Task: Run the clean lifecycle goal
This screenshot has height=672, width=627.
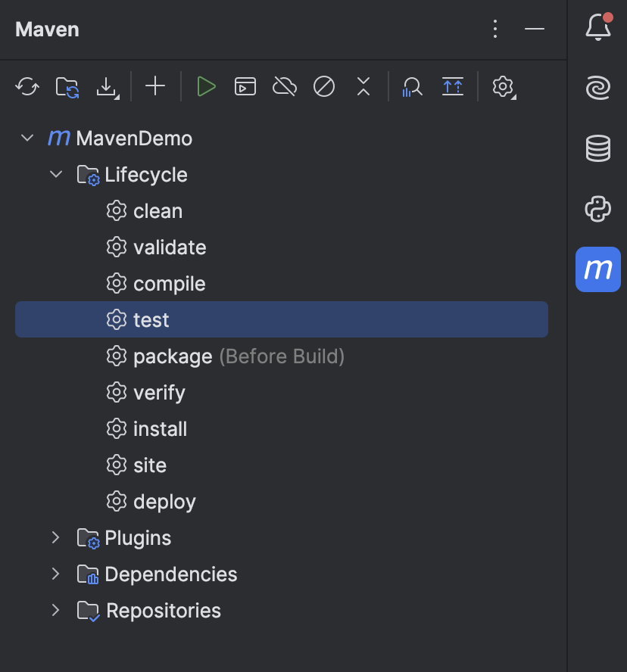Action: tap(157, 210)
